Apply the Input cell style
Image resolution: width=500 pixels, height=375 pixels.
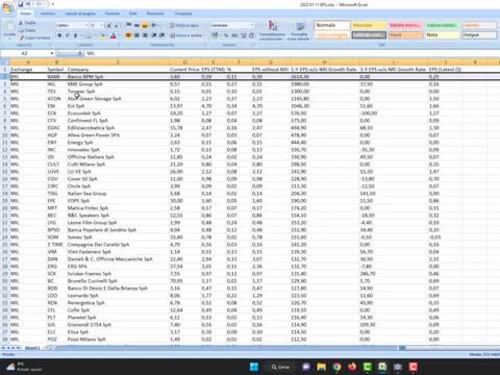point(405,35)
